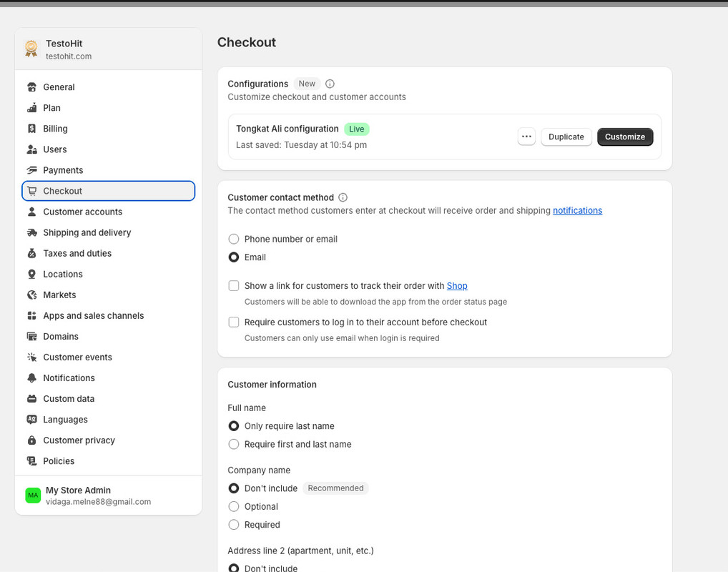Screen dimensions: 728x572
Task: Check Require customers to log in
Action: [234, 322]
